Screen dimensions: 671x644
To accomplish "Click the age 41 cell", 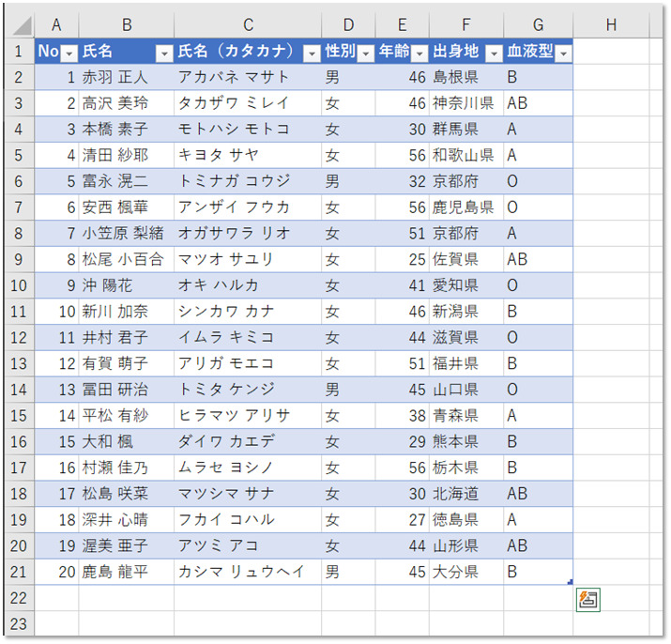I will (403, 285).
